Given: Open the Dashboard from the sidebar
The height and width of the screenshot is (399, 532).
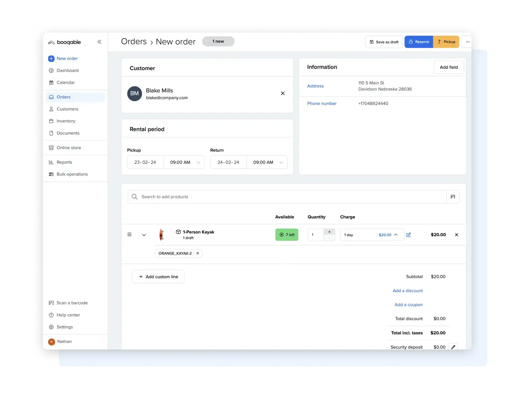Looking at the screenshot, I should coord(67,70).
